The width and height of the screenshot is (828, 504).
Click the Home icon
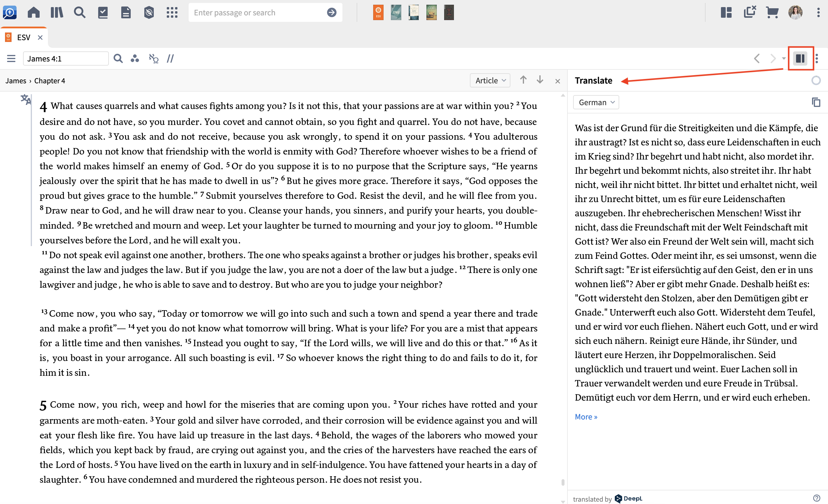(x=34, y=13)
